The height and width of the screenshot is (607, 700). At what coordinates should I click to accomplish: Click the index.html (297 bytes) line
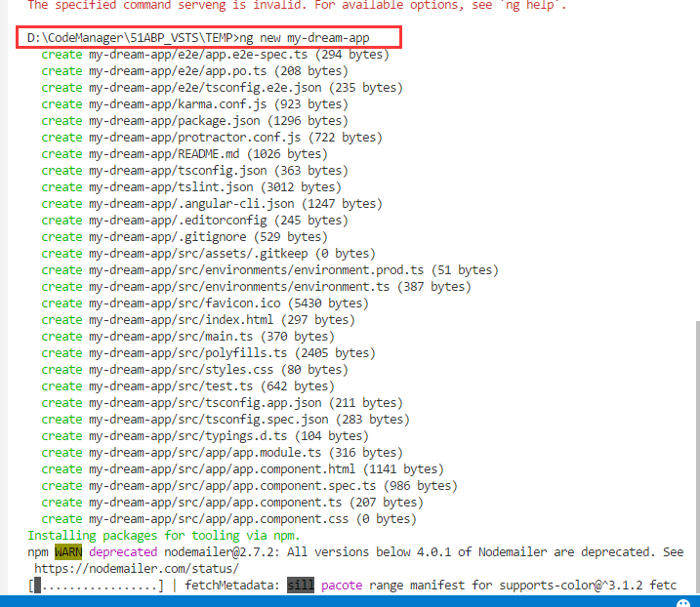point(198,319)
